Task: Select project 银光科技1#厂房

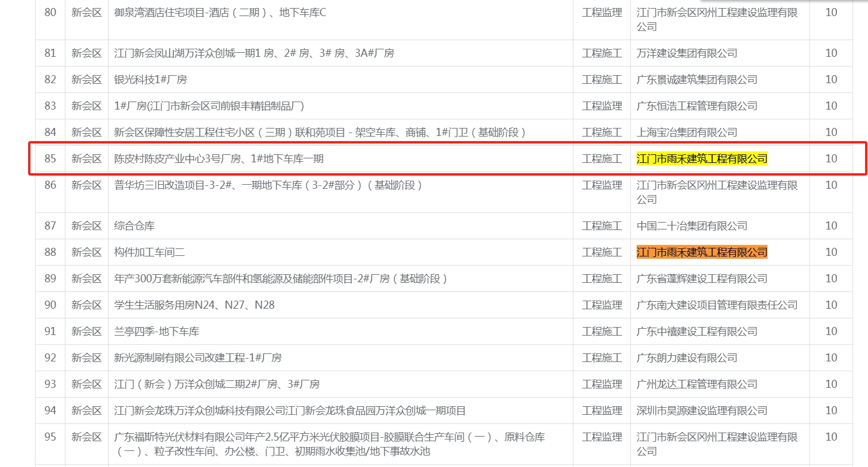Action: [150, 80]
